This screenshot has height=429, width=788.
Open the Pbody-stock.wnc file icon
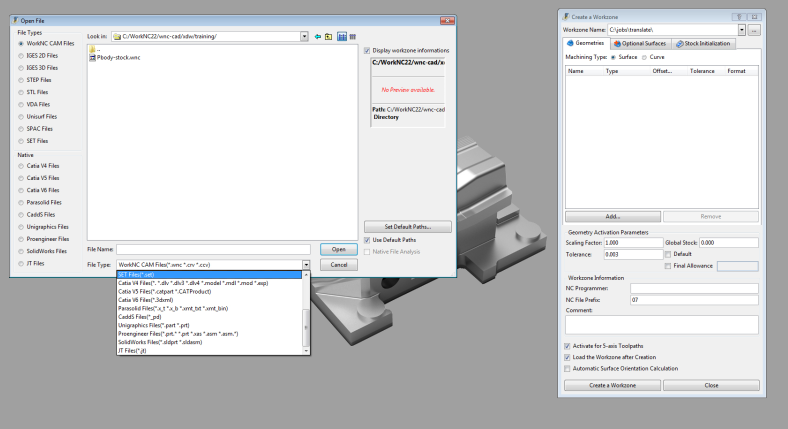[93, 59]
